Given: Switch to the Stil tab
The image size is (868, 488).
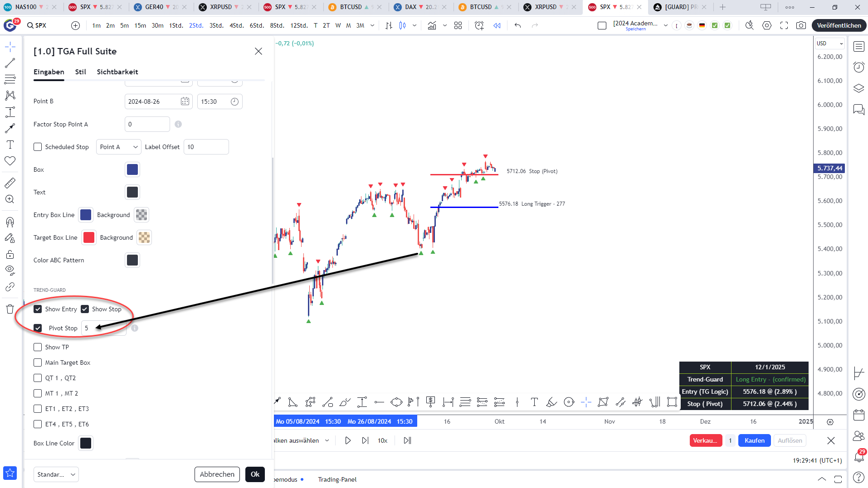Looking at the screenshot, I should click(x=80, y=72).
